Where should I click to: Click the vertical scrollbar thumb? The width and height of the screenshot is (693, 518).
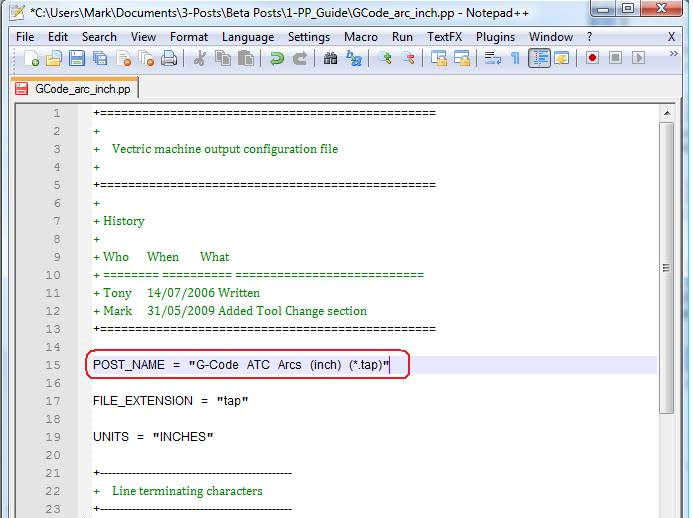pos(667,268)
